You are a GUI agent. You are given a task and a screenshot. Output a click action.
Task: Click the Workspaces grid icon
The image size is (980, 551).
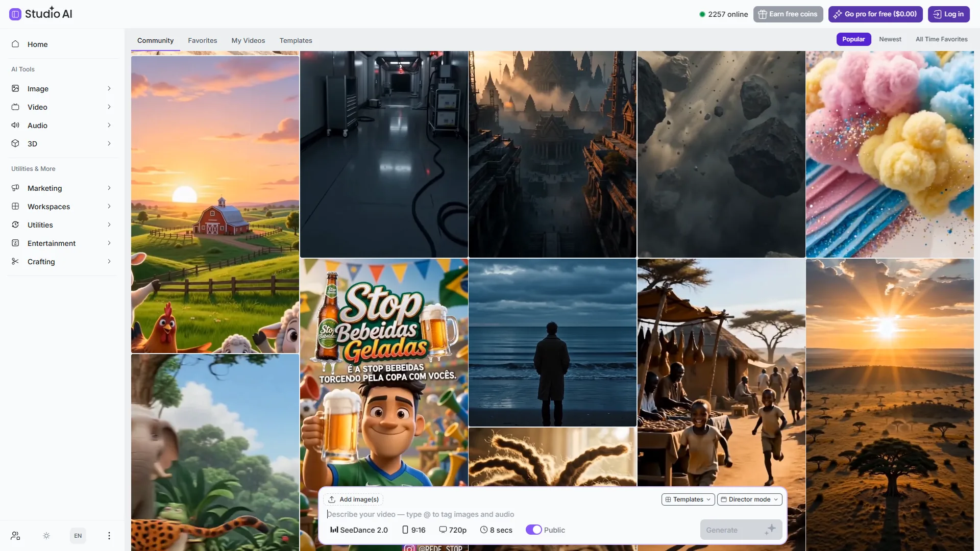point(15,206)
